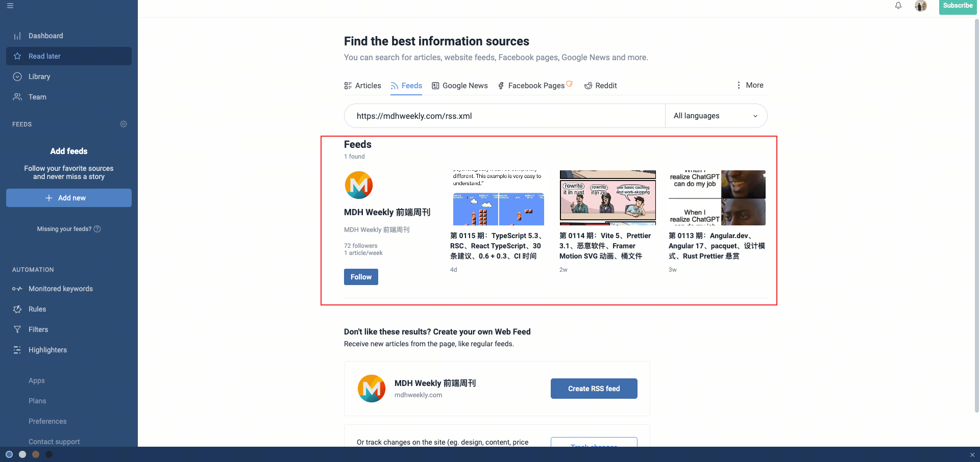Viewport: 980px width, 462px height.
Task: Select the white theme dot
Action: [22, 454]
